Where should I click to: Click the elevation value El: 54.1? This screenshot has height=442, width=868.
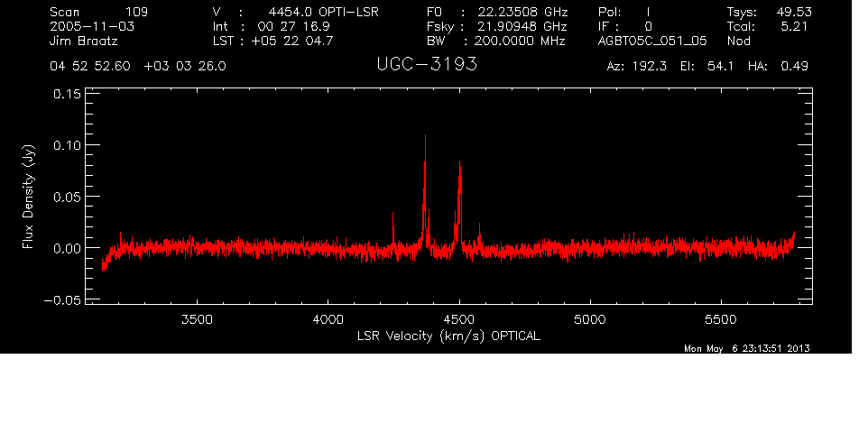coord(706,67)
